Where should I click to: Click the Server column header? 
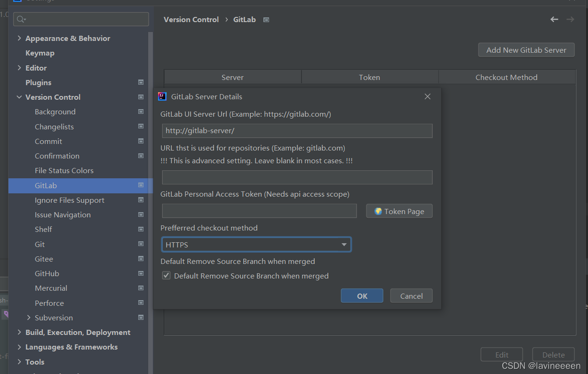tap(233, 77)
